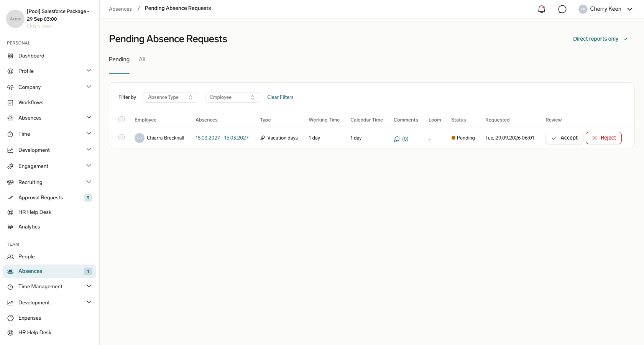This screenshot has height=345, width=644.
Task: Click the Approval Requests badge 3
Action: 88,198
